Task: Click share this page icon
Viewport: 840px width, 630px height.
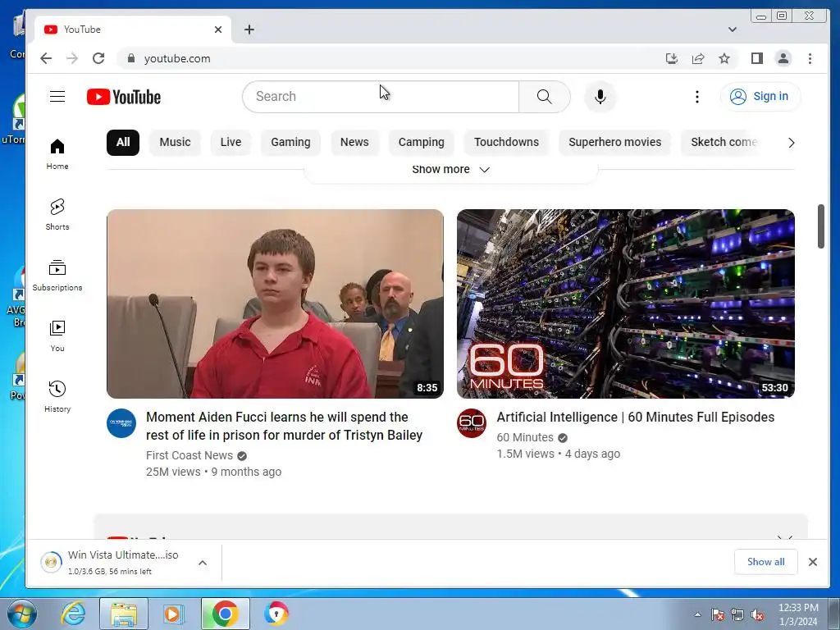Action: coord(698,58)
